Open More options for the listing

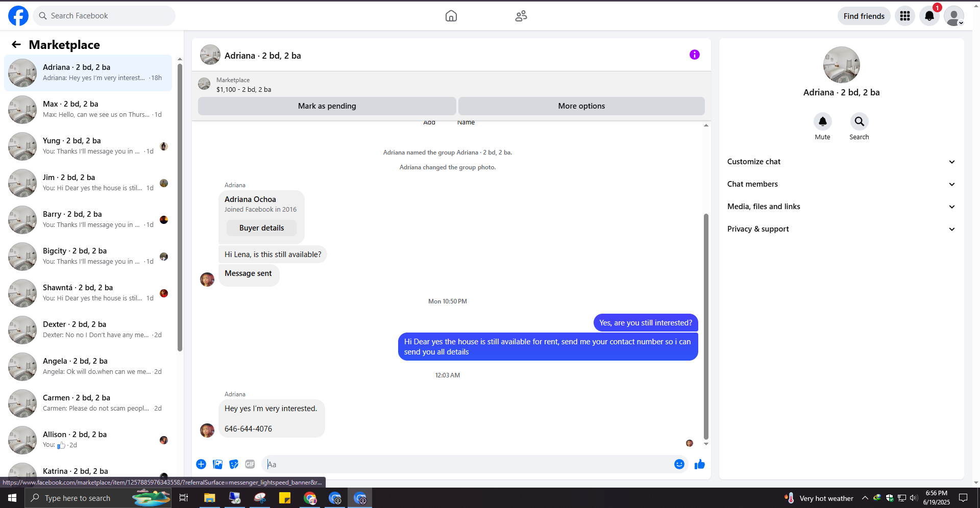coord(581,106)
